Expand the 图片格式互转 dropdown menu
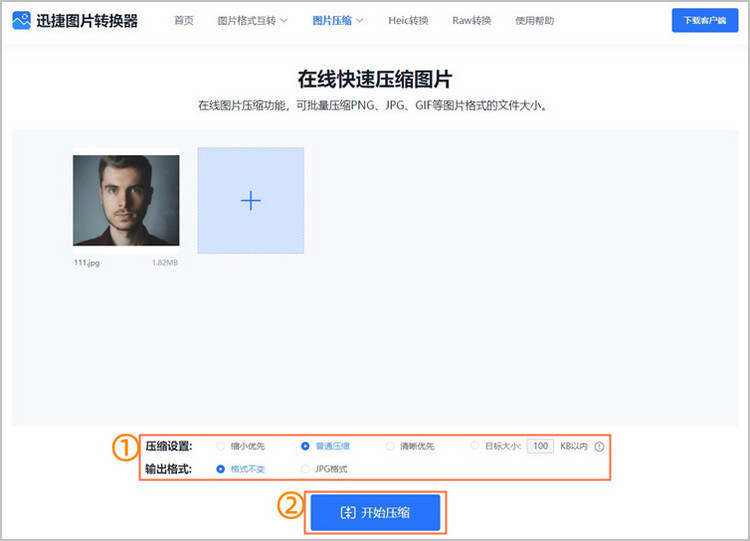The image size is (750, 541). pos(253,21)
